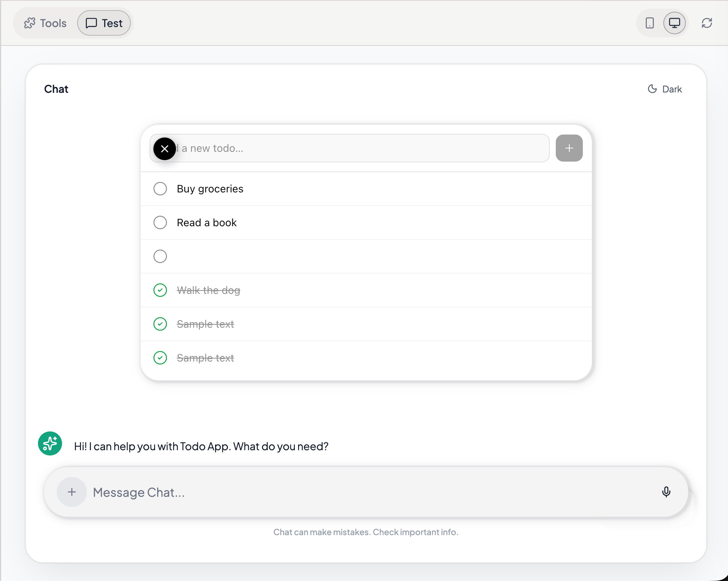This screenshot has height=581, width=728.
Task: Switch to the Test tab
Action: 104,23
